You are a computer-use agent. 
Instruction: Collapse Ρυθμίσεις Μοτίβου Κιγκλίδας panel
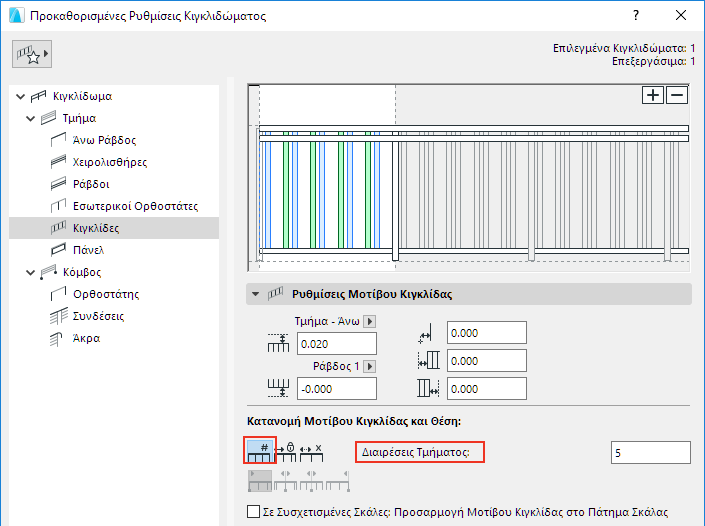(255, 294)
